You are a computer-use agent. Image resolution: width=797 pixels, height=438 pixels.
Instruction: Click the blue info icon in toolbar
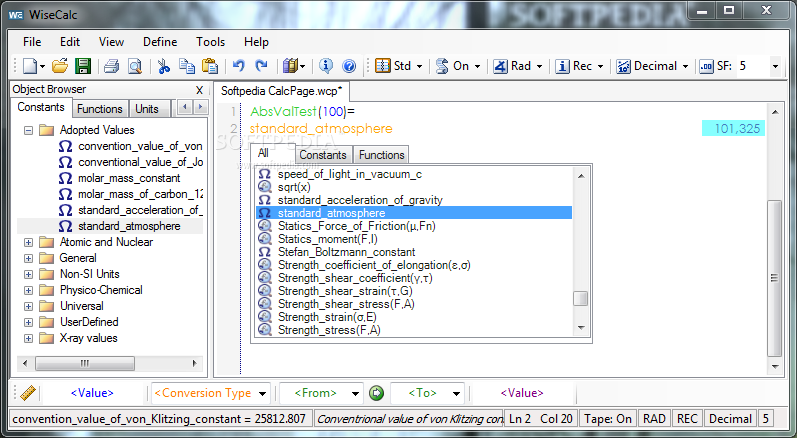pos(326,66)
